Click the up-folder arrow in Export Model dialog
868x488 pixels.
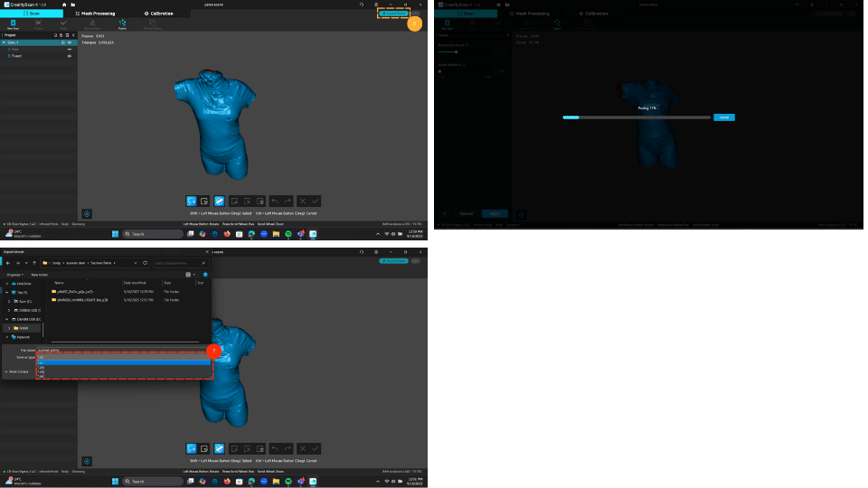[34, 263]
